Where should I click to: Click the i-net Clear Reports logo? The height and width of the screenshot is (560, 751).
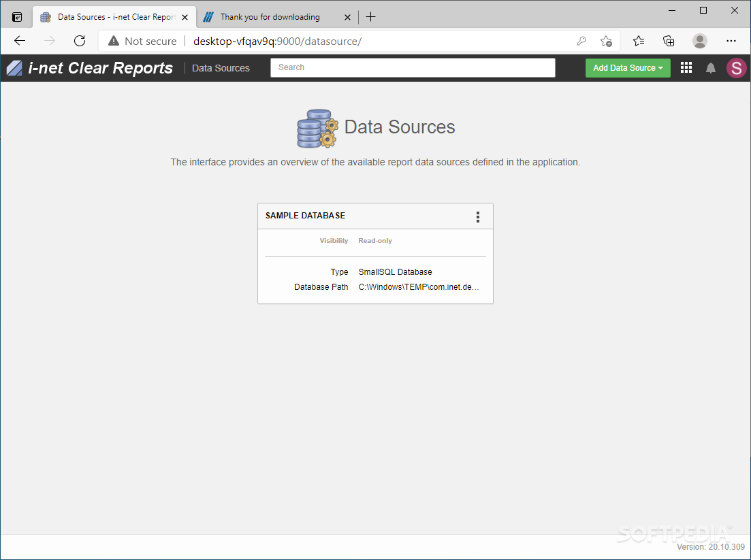click(x=90, y=68)
